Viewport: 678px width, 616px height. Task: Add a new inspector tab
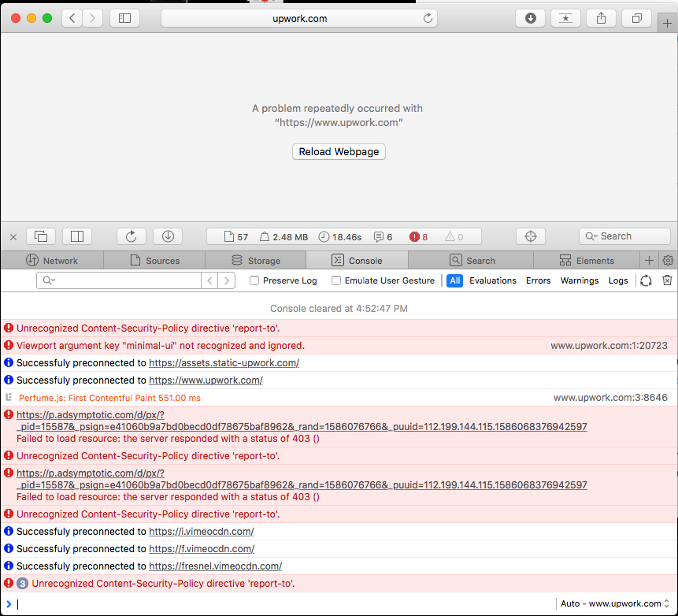(649, 261)
